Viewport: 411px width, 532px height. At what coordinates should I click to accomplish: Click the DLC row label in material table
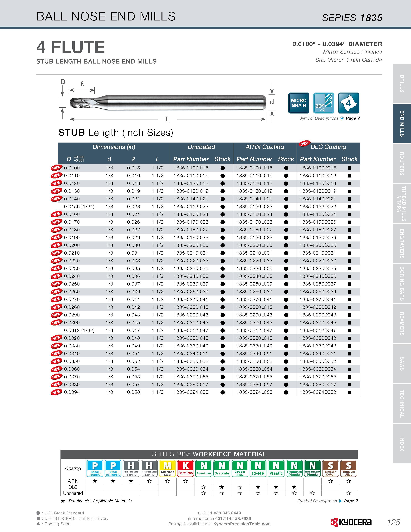coord(73,487)
